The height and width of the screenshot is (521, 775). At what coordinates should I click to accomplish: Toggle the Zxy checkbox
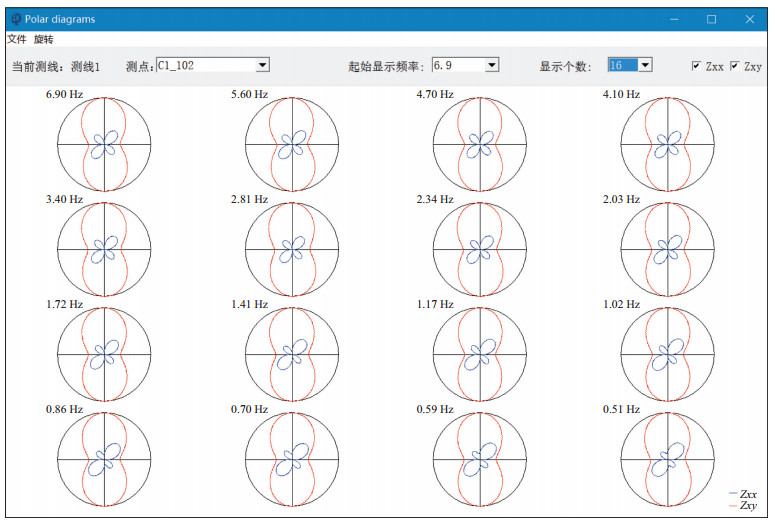click(735, 66)
